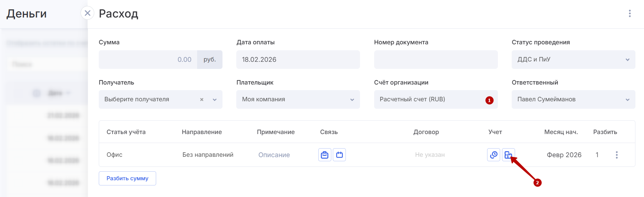Open the Плательщик dropdown Моя компания
The width and height of the screenshot is (644, 197).
(298, 99)
